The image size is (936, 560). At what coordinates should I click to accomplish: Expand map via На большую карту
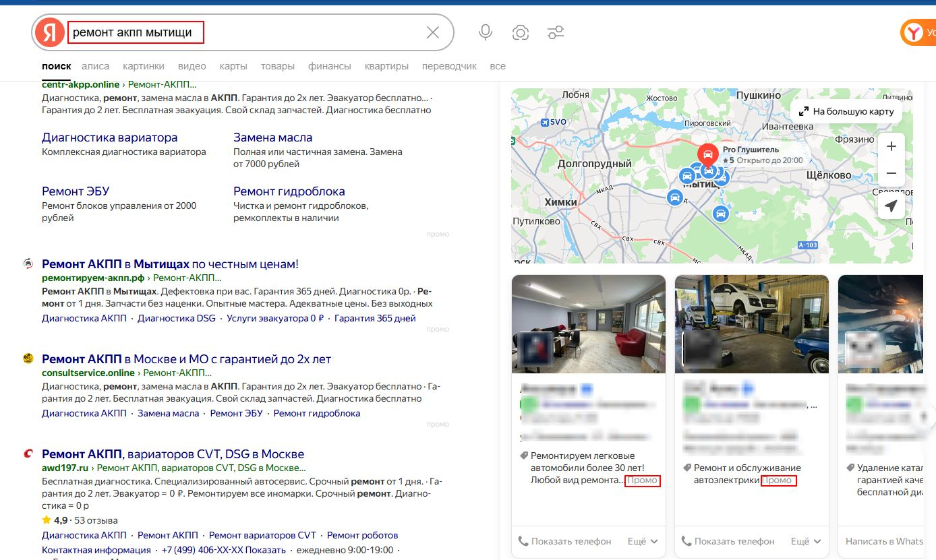[846, 111]
